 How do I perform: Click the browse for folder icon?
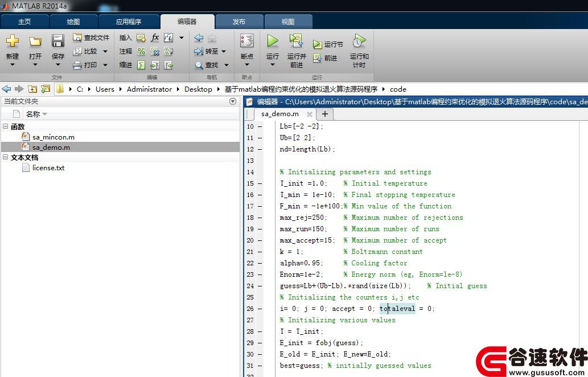46,89
